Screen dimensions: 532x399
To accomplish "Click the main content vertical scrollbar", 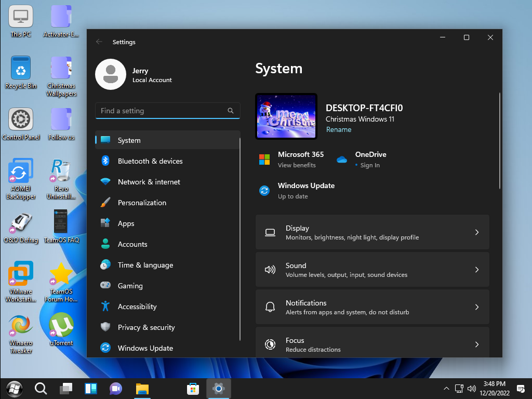I will [500, 140].
